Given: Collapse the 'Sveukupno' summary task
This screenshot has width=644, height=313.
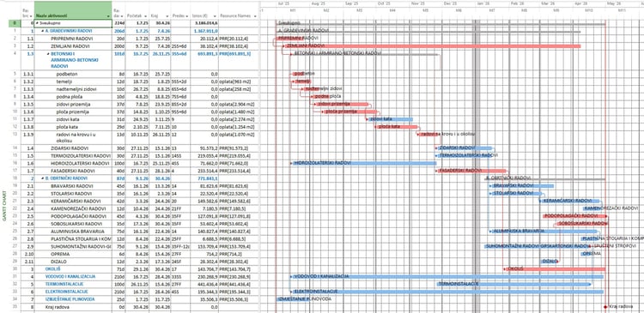Looking at the screenshot, I should coord(38,23).
